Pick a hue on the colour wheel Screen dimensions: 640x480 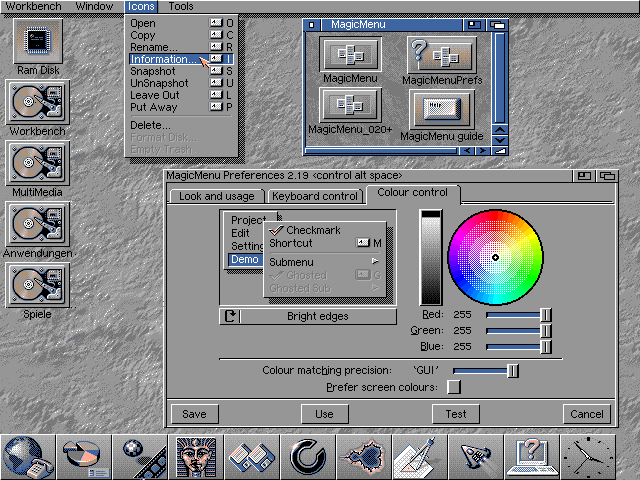point(495,257)
